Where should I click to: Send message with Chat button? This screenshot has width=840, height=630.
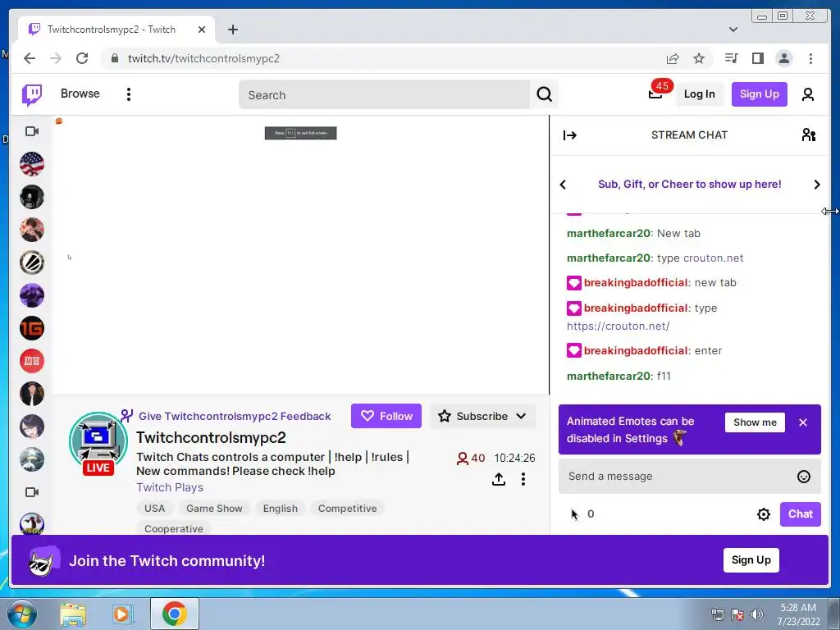click(x=801, y=514)
